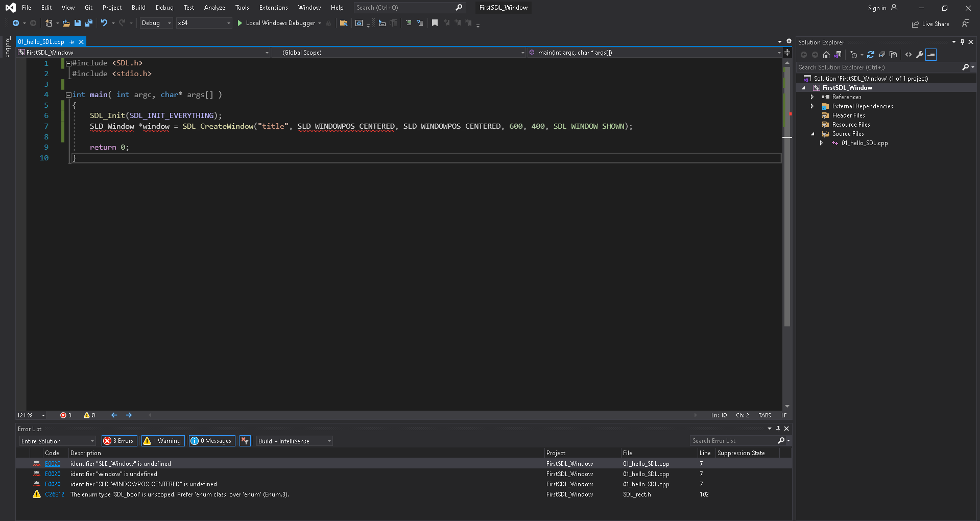The image size is (980, 521).
Task: Toggle a bookmark on current line
Action: click(x=435, y=23)
